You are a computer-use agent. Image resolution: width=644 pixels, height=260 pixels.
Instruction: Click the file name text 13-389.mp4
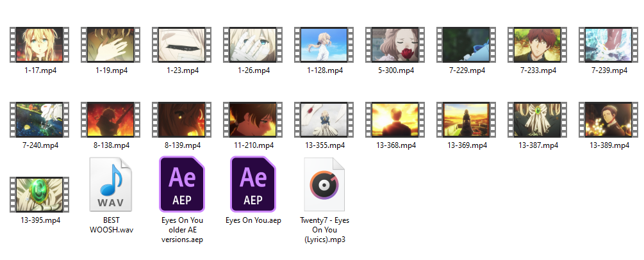point(609,145)
